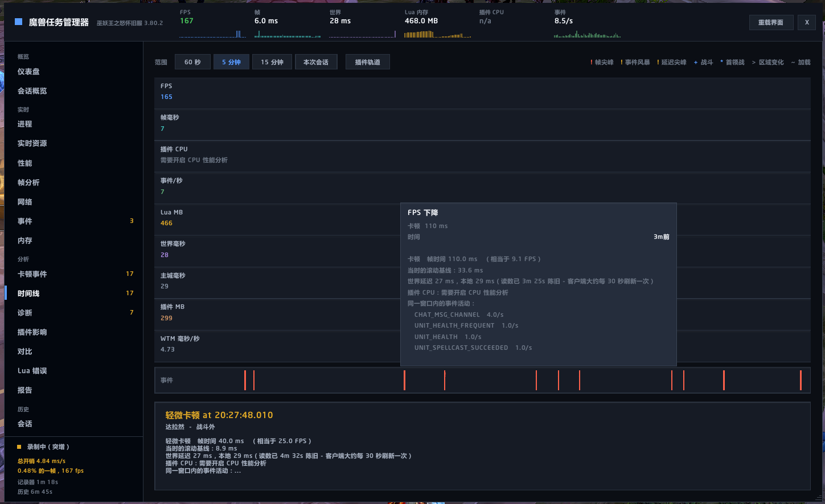Click the 历史 6m 45s status line

(35, 492)
